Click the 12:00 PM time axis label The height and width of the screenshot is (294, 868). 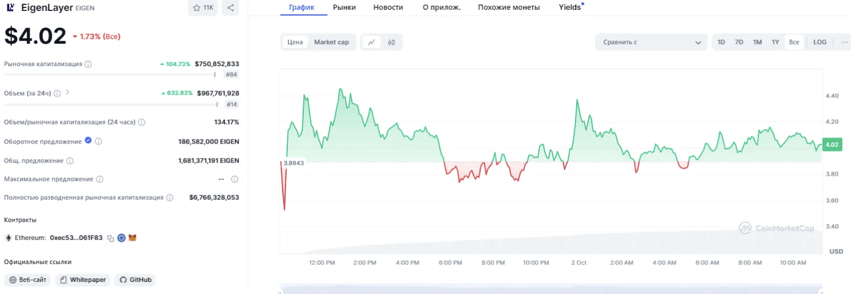click(x=322, y=262)
